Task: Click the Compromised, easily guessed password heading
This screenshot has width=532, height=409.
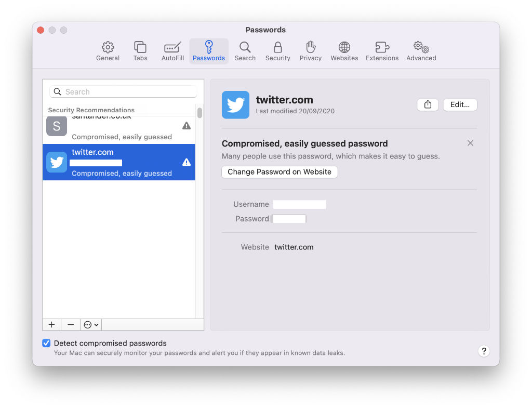Action: 304,143
